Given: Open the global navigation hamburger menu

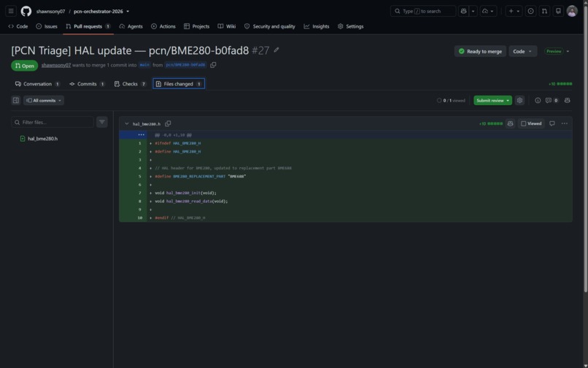Looking at the screenshot, I should (x=11, y=11).
